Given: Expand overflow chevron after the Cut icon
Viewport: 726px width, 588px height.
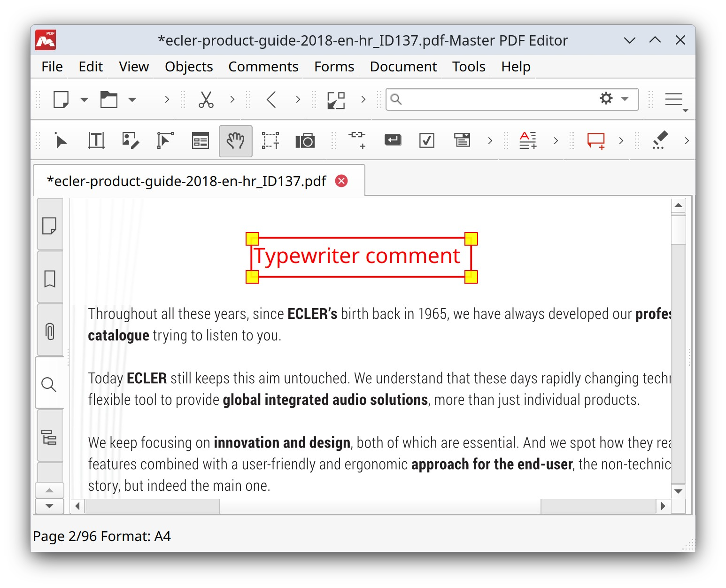Looking at the screenshot, I should [232, 100].
